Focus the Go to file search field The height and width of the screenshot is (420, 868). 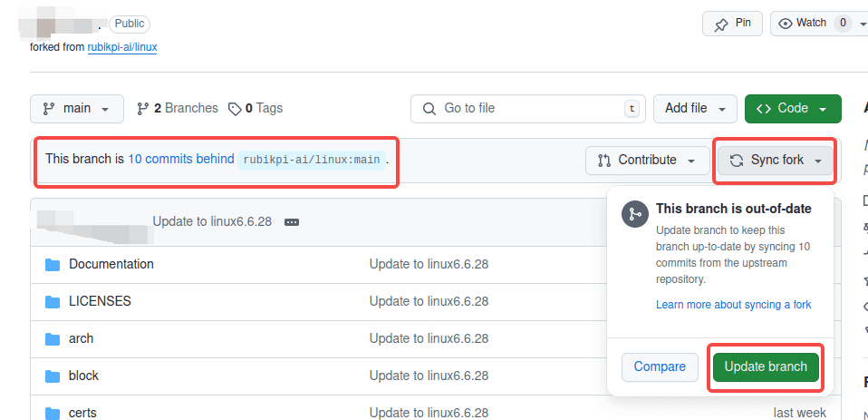[528, 109]
